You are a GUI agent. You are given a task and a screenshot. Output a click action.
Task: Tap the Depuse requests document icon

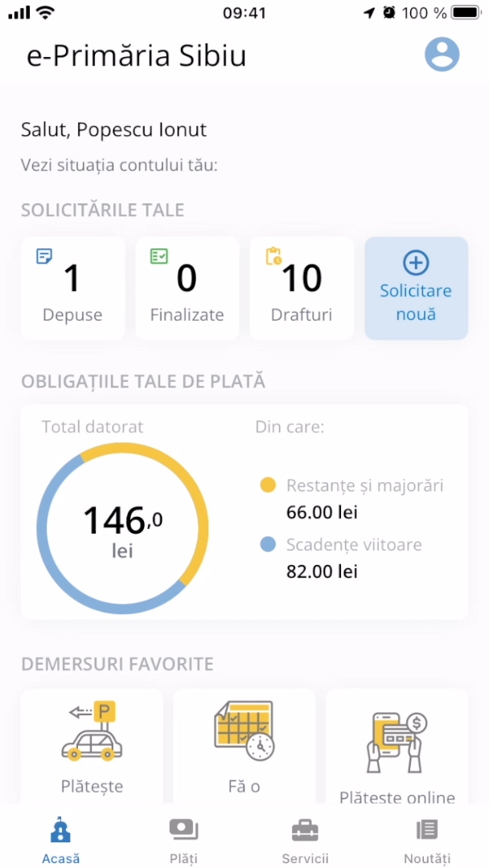coord(45,256)
